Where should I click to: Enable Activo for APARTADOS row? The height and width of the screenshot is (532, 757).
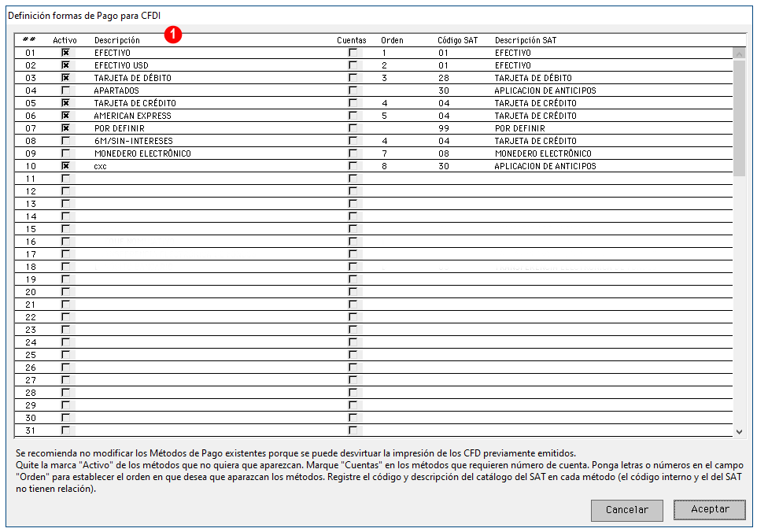click(65, 91)
